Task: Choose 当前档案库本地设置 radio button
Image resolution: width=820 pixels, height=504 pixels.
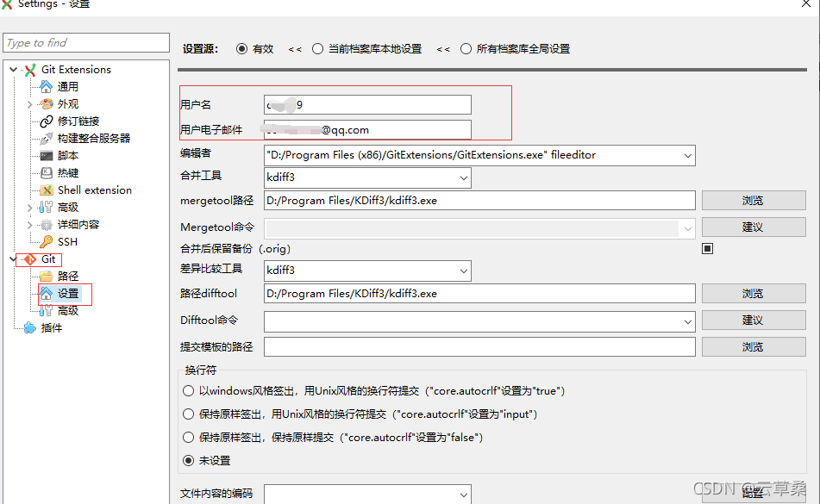Action: 317,49
